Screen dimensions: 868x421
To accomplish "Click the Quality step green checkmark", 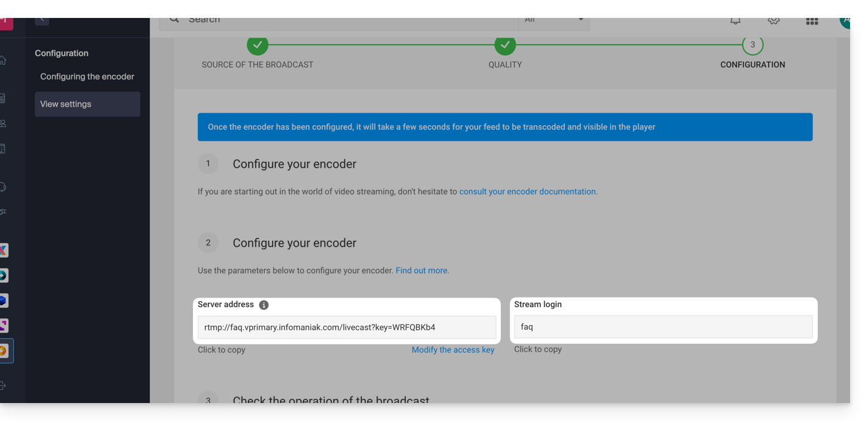I will [505, 45].
